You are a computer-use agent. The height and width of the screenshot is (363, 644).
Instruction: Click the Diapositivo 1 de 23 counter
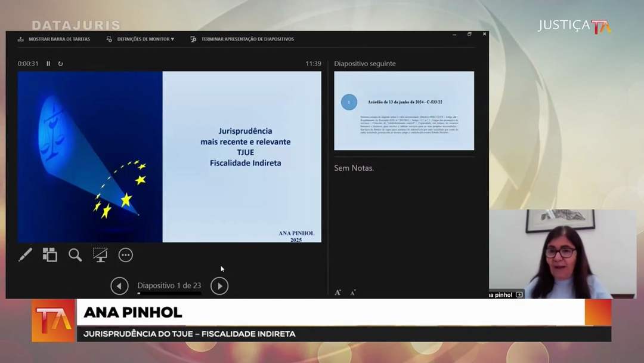(x=169, y=285)
